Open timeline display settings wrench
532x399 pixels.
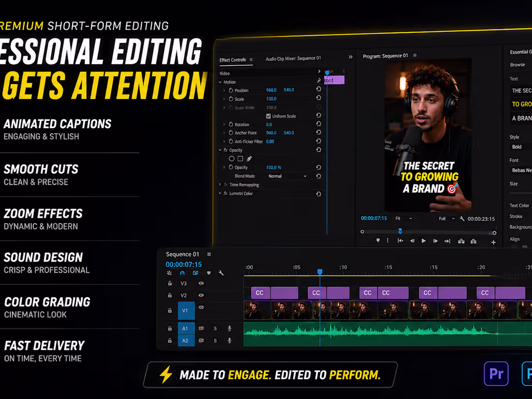(x=221, y=273)
